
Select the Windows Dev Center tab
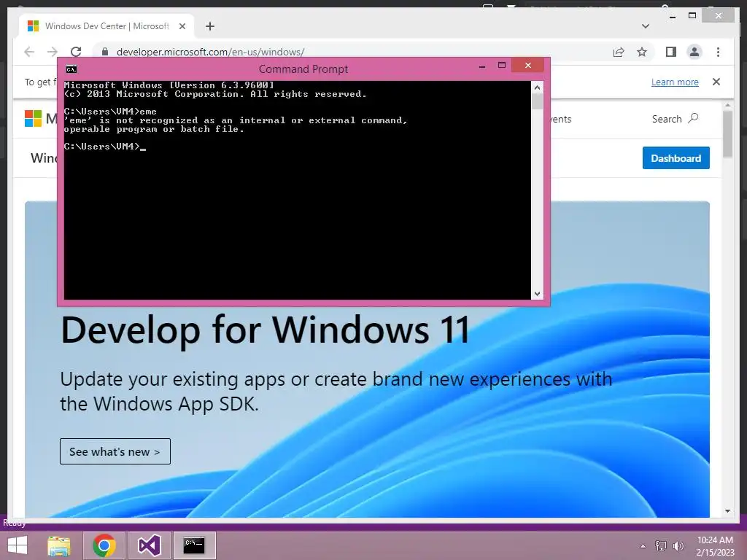(107, 26)
